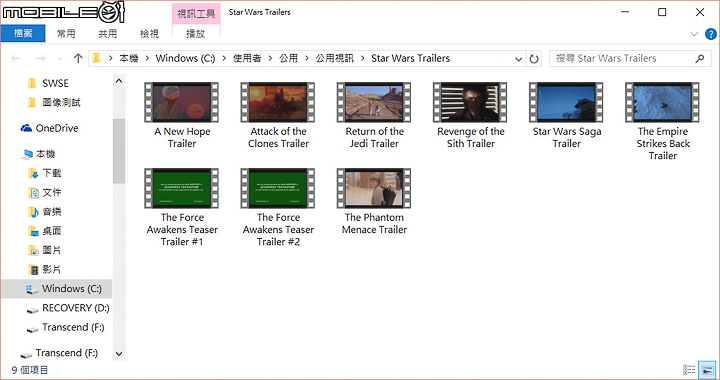Click the sidebar scroll down arrow
Viewport: 720px width, 380px height.
coord(119,354)
